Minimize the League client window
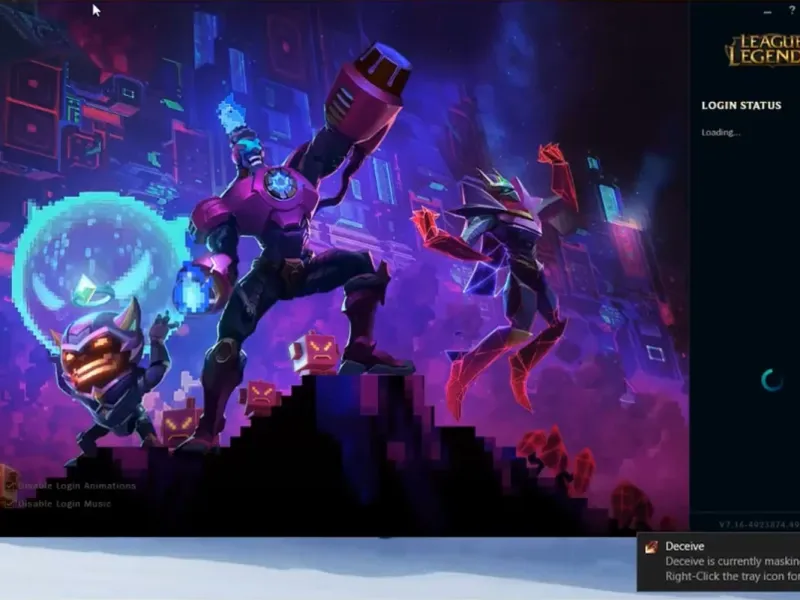 [x=767, y=11]
